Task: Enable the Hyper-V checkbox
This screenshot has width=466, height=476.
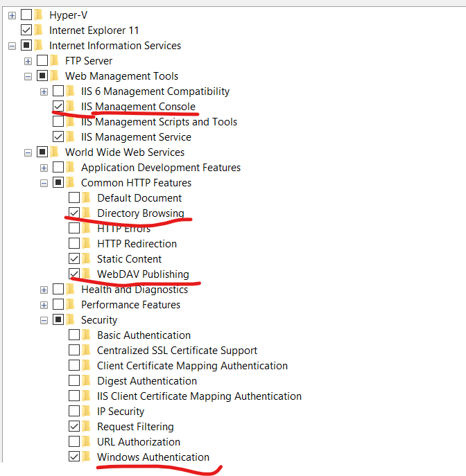Action: click(26, 15)
